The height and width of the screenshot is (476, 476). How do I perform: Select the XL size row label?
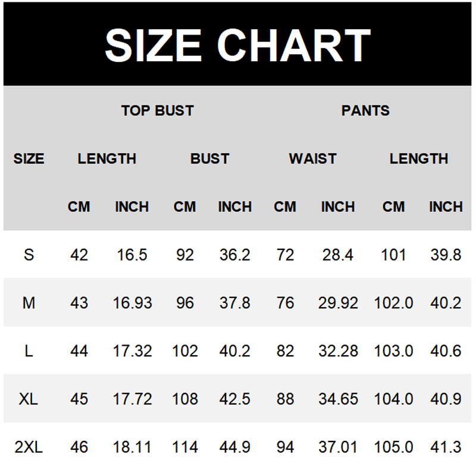coord(29,399)
